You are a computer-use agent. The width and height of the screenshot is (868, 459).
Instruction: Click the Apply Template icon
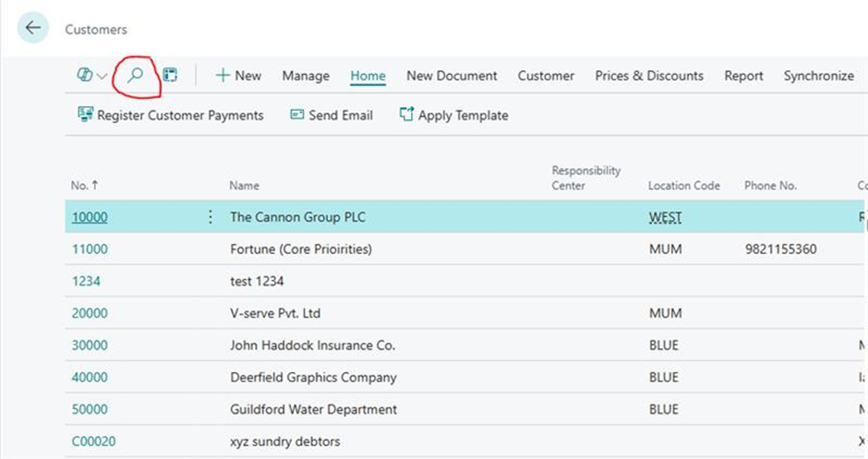coord(406,115)
